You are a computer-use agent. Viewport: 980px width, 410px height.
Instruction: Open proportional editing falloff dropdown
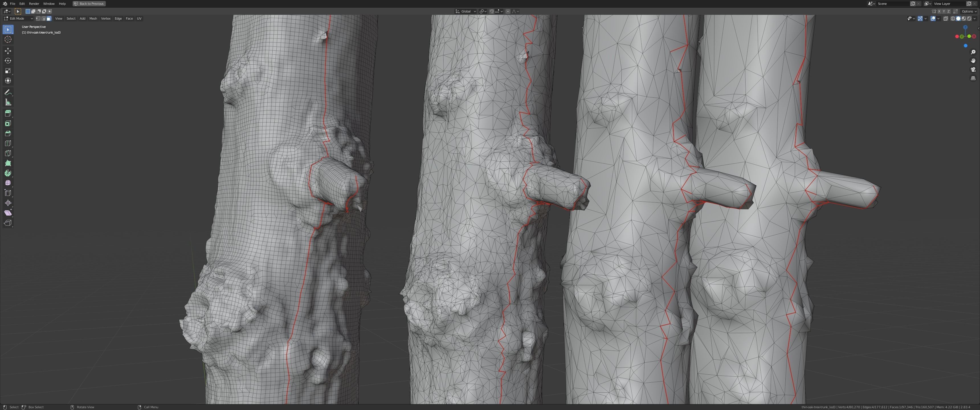(515, 11)
